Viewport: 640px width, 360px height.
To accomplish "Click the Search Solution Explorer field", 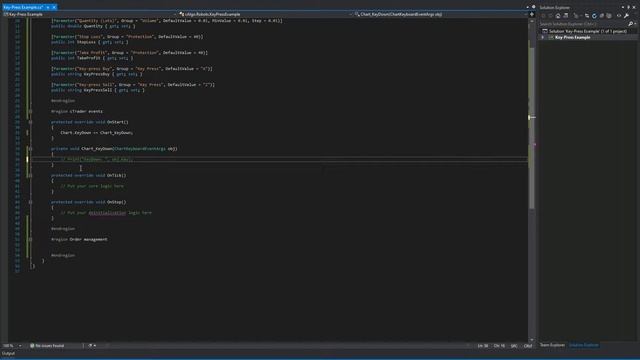I will point(583,24).
